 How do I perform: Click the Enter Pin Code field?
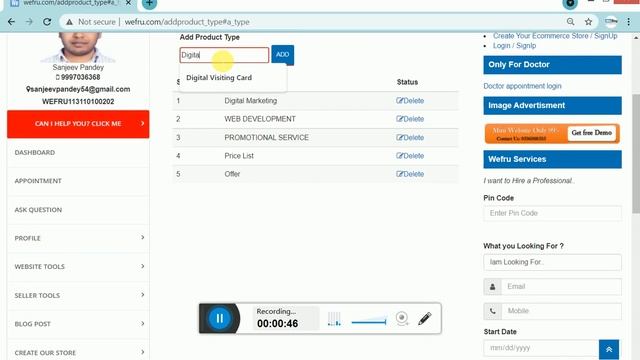(x=553, y=213)
